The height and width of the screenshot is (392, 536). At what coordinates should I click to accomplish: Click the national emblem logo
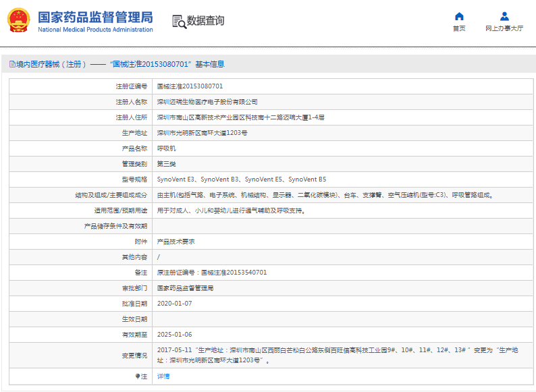point(19,20)
